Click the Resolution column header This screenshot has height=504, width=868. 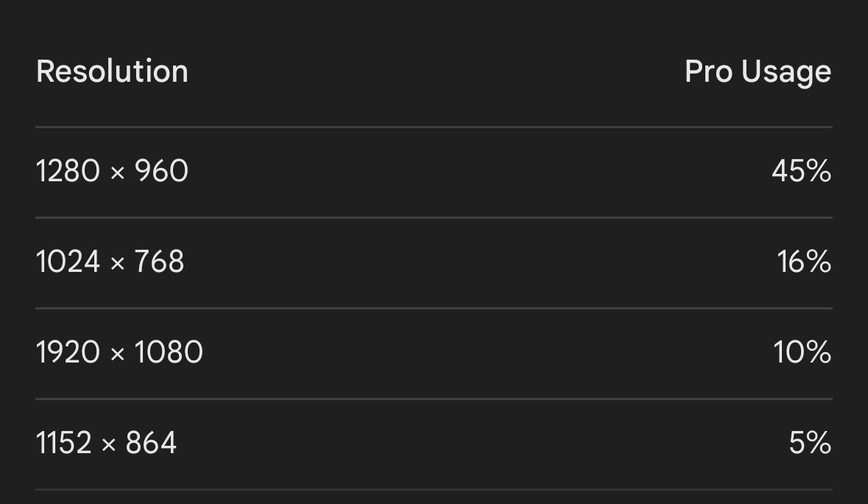pyautogui.click(x=112, y=71)
